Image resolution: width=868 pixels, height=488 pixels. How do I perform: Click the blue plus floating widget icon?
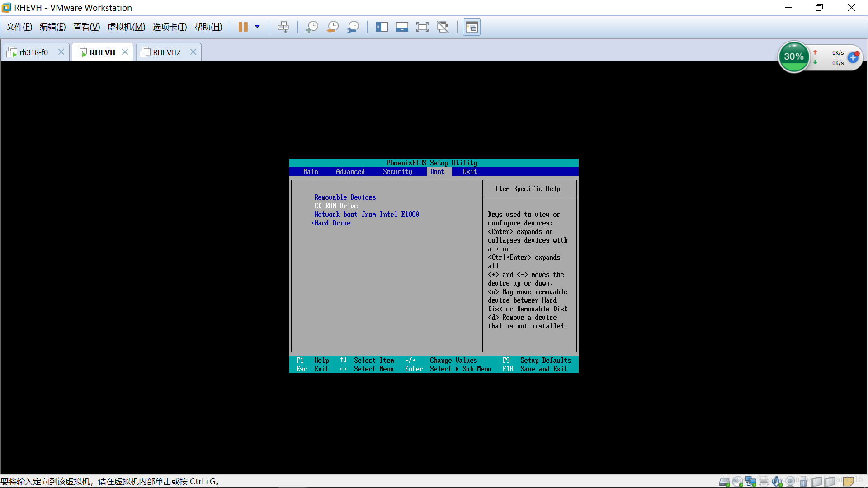pyautogui.click(x=853, y=58)
